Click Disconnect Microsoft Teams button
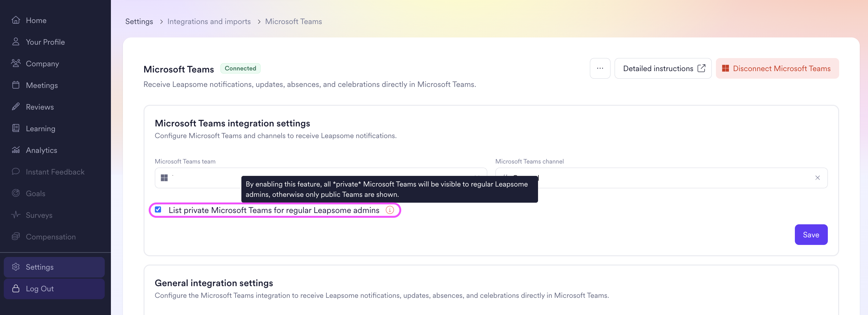The height and width of the screenshot is (315, 868). 777,68
